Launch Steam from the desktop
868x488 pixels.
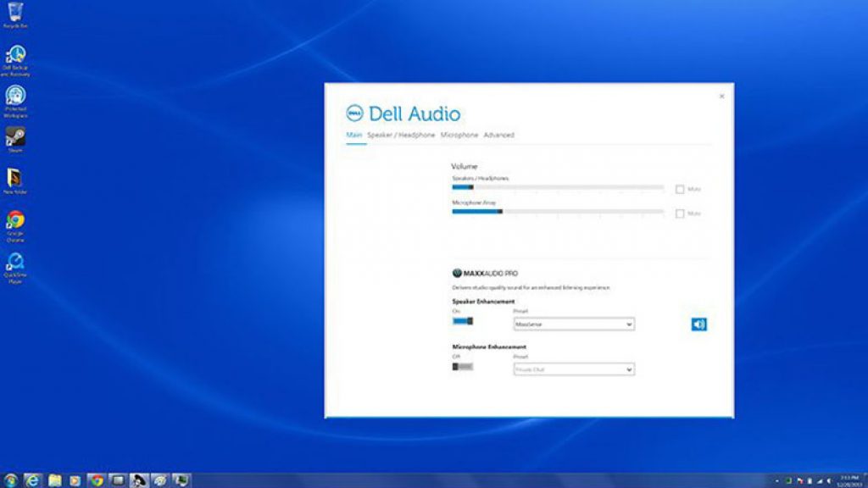tap(15, 140)
